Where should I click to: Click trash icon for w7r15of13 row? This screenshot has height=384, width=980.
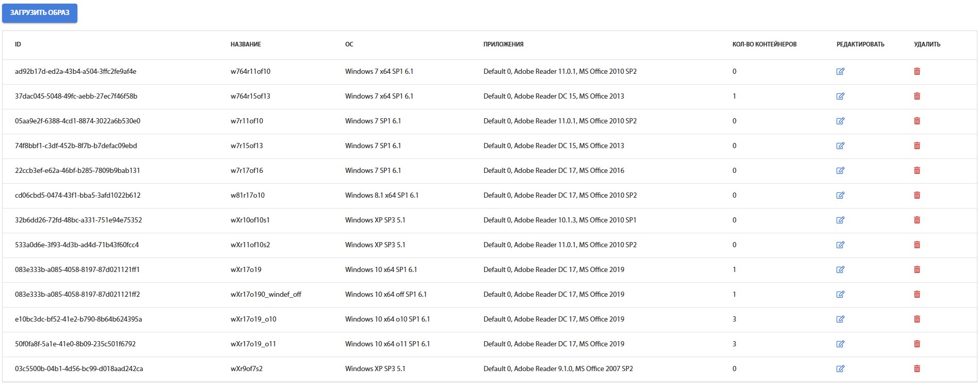(x=917, y=146)
